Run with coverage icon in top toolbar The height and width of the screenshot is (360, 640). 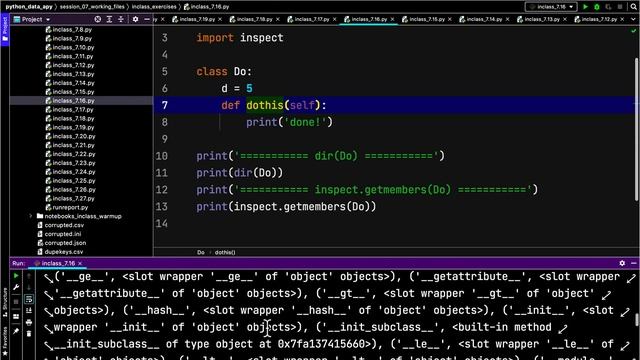(608, 7)
